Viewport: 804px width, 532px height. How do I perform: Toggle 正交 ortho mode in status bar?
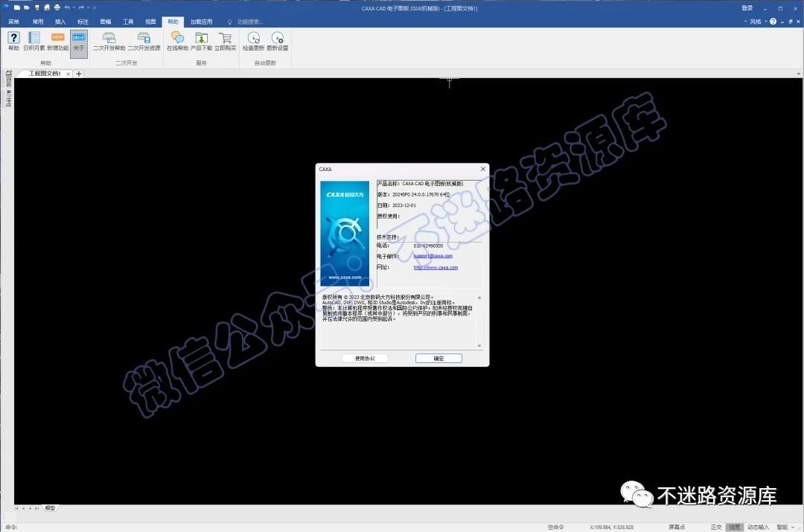(716, 527)
